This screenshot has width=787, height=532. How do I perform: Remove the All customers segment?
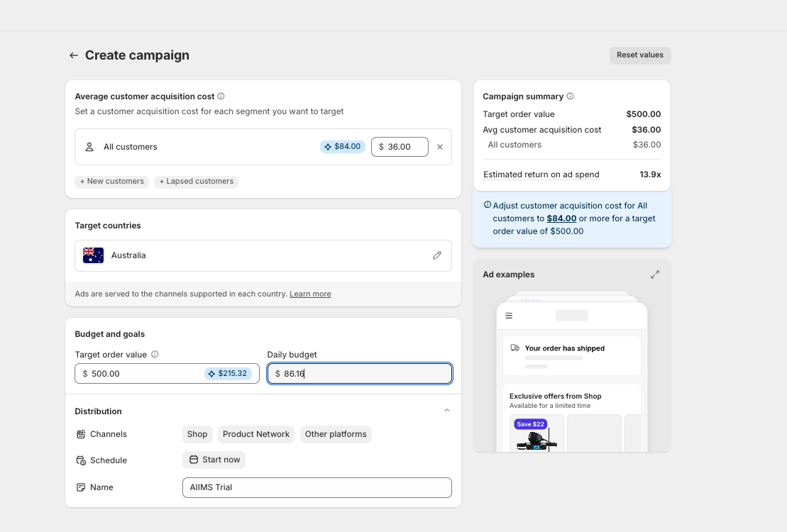440,147
